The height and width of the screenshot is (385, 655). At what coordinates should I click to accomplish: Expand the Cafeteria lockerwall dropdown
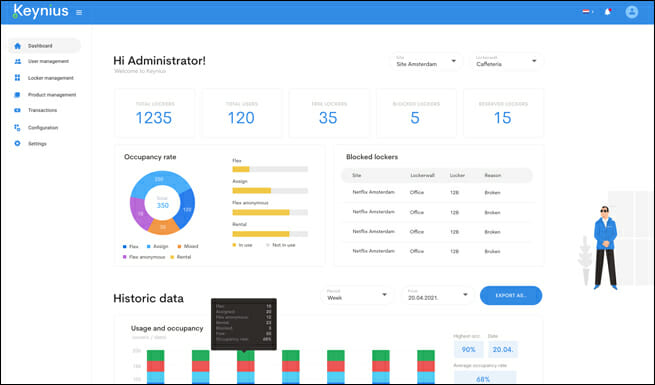[507, 61]
